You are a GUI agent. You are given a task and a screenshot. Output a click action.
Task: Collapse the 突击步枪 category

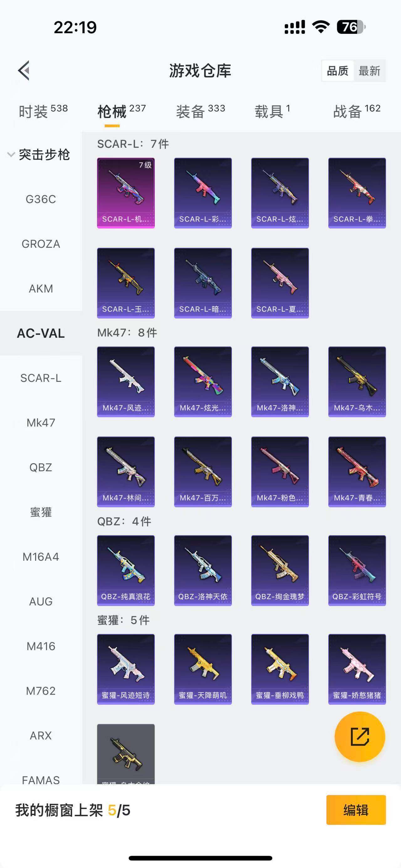point(39,155)
